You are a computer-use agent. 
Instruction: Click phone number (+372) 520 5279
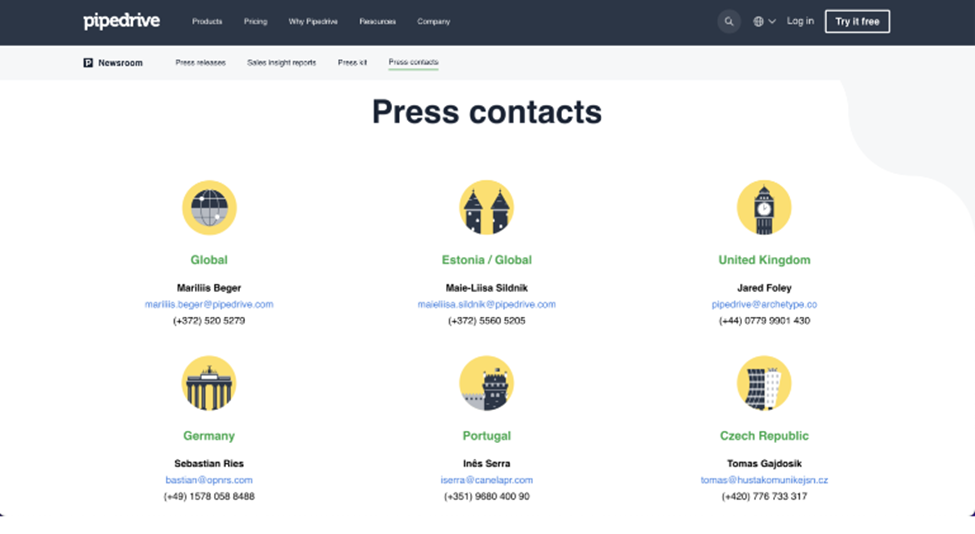click(x=209, y=321)
